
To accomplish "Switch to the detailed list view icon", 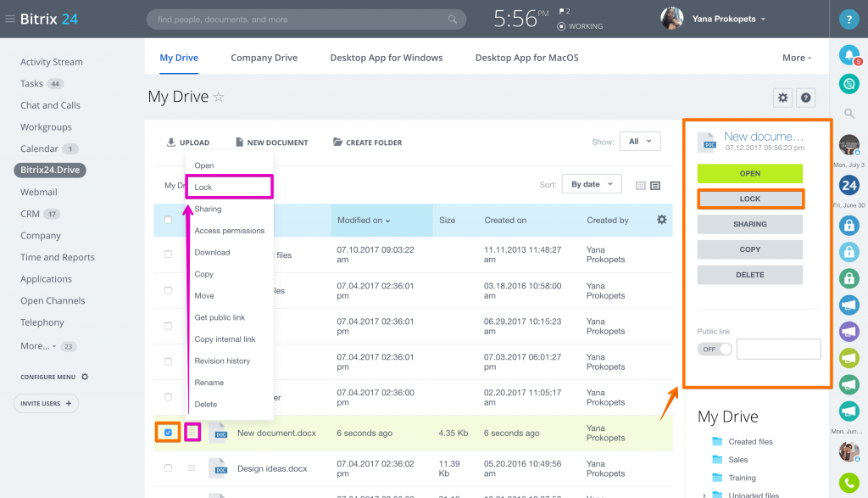I will (655, 186).
